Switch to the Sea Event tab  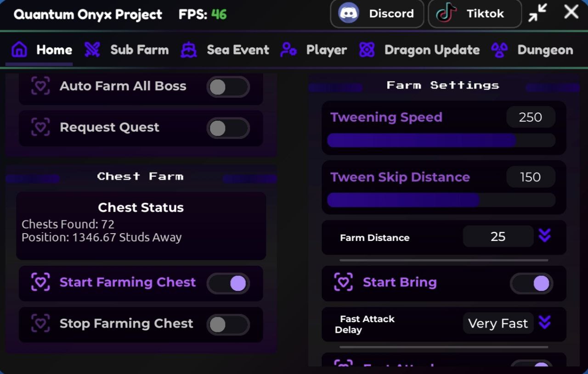[237, 50]
